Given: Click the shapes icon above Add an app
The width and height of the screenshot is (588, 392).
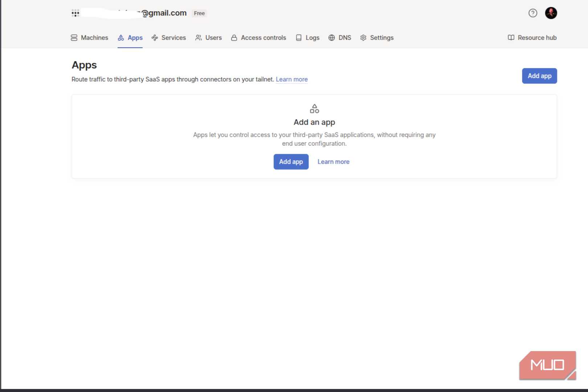Looking at the screenshot, I should 314,109.
